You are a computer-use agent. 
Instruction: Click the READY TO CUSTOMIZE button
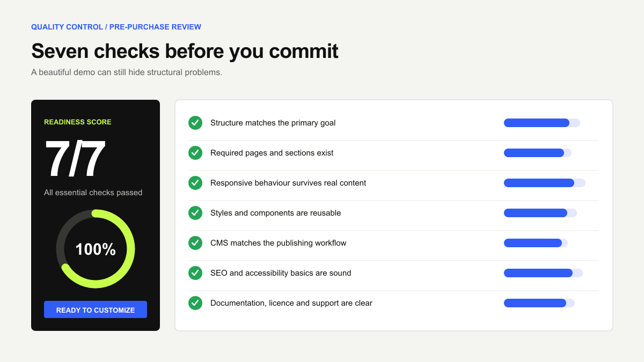[96, 310]
